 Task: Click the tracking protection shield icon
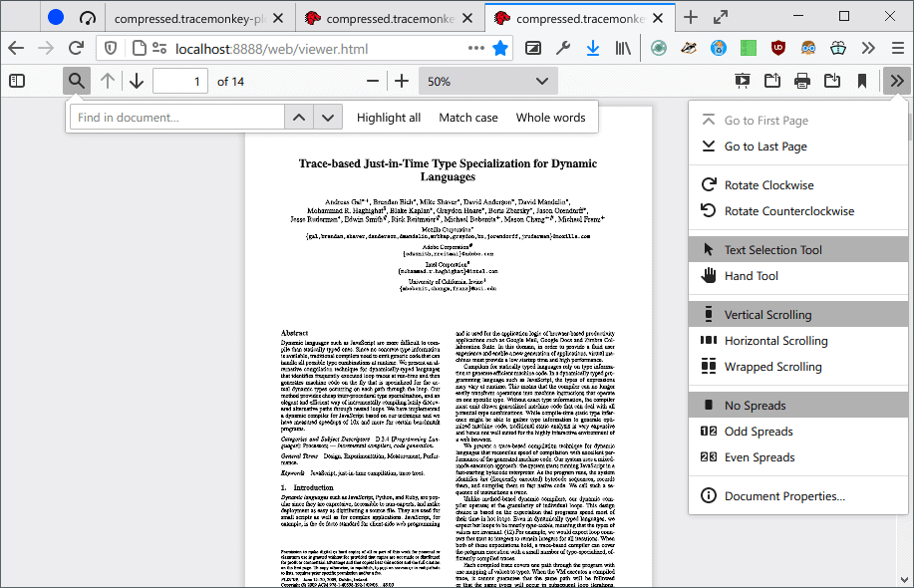pyautogui.click(x=111, y=49)
